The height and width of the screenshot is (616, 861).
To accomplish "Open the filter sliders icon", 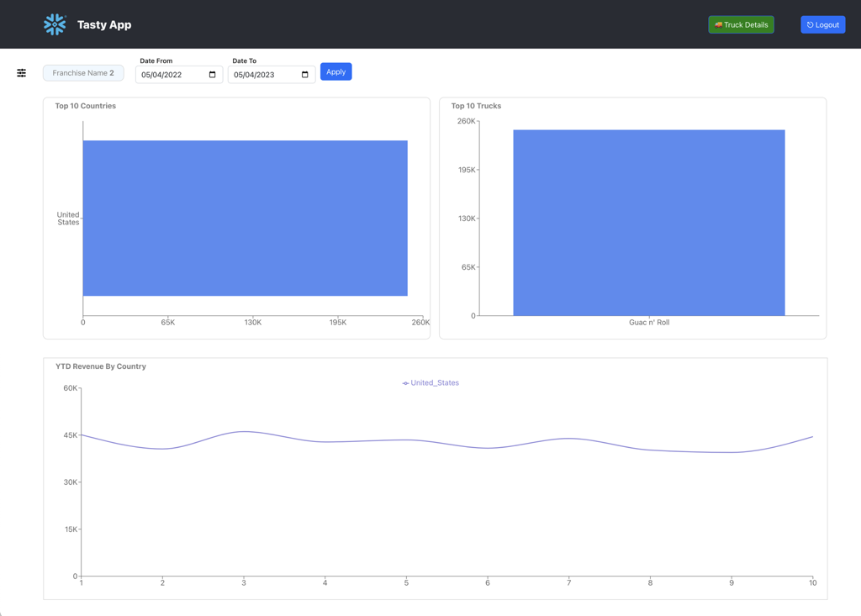I will click(x=22, y=73).
